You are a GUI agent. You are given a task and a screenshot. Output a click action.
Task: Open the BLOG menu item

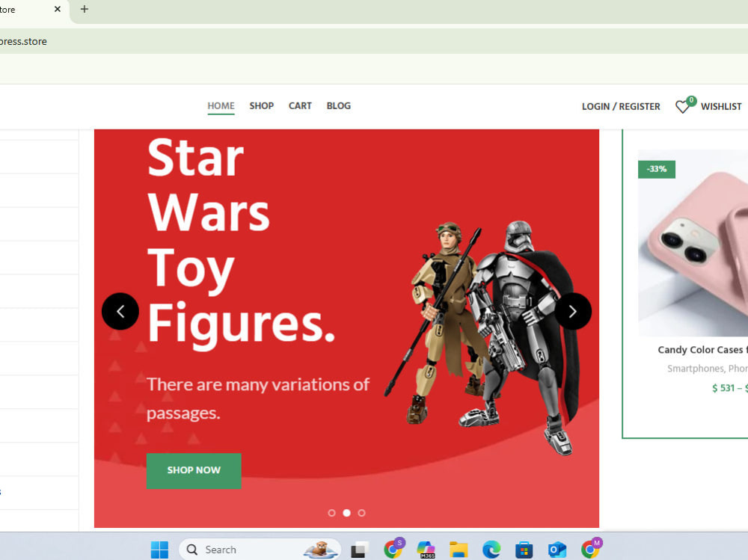pyautogui.click(x=339, y=106)
